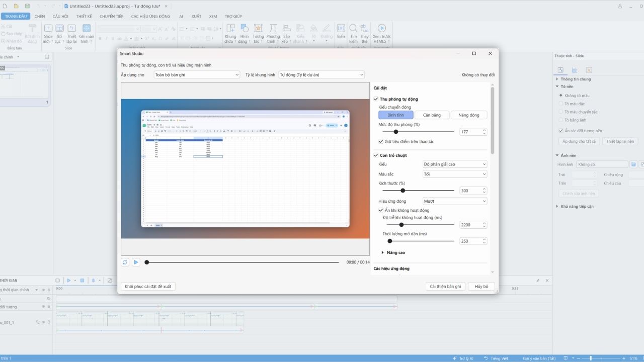Open the Tỷ lệ khung hình dropdown
Screen dimensions: 644x362
tap(321, 74)
